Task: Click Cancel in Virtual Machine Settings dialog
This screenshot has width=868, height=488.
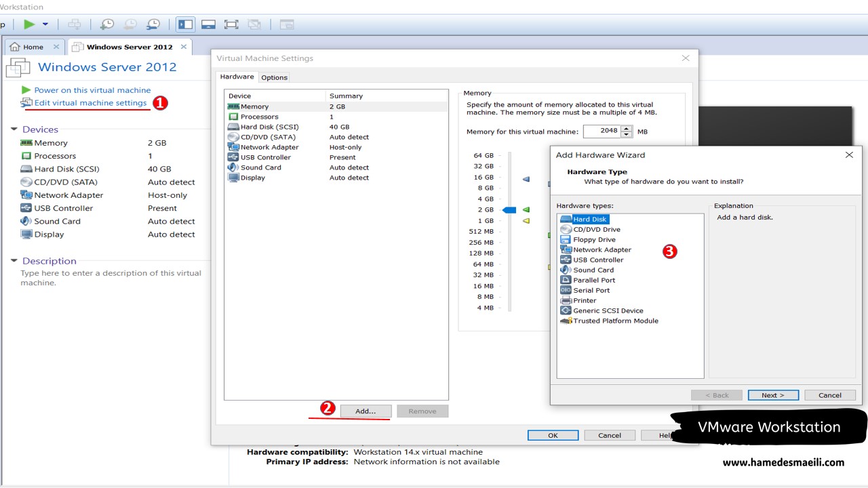Action: pos(610,435)
